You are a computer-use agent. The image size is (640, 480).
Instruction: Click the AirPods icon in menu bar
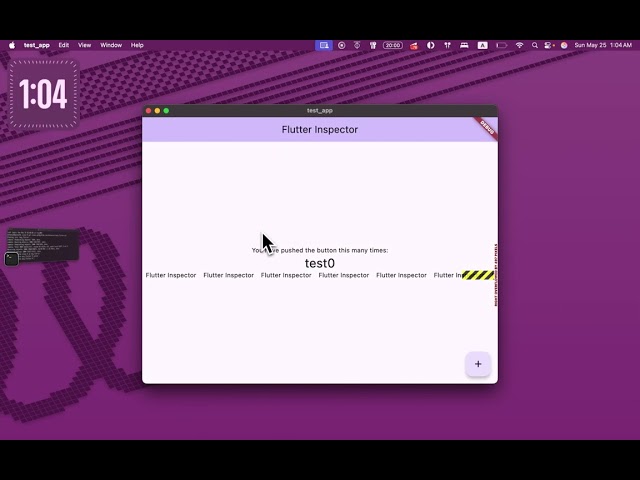point(447,45)
